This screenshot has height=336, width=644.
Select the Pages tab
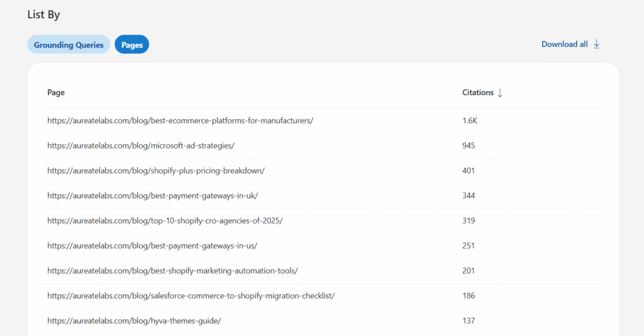pos(132,45)
